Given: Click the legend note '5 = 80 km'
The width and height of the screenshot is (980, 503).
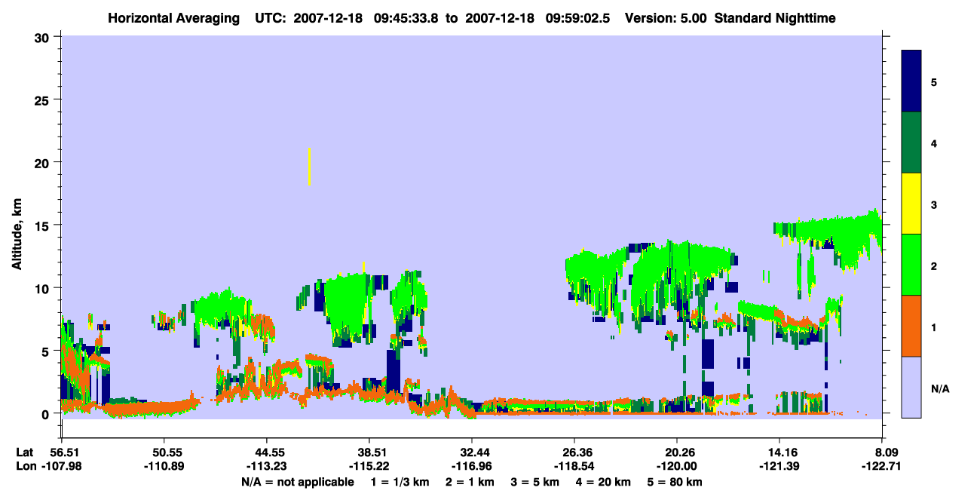Looking at the screenshot, I should coord(675,482).
